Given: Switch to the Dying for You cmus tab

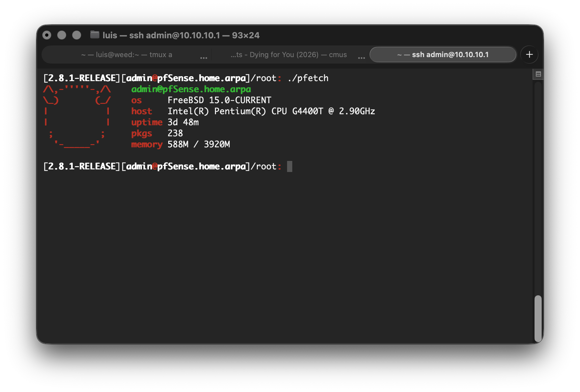Looking at the screenshot, I should [x=289, y=55].
